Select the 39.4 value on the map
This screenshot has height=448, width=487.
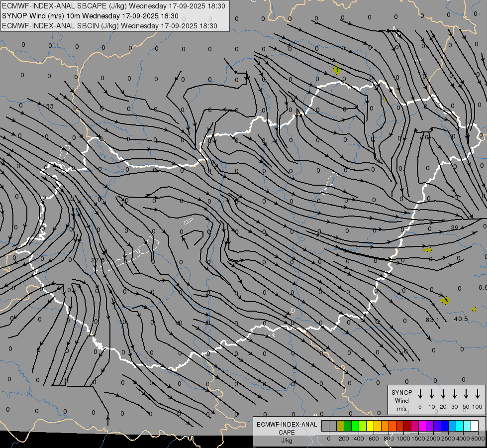click(x=457, y=228)
